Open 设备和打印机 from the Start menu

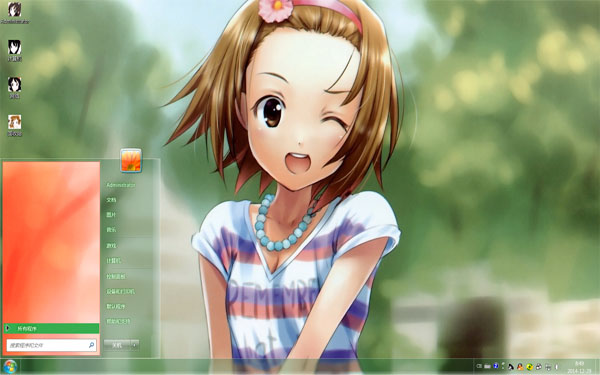point(121,291)
